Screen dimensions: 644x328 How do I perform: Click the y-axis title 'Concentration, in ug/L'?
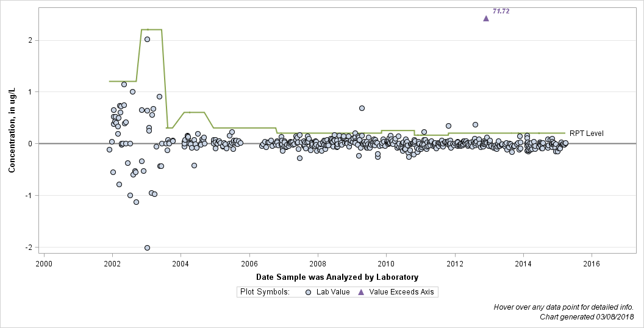pyautogui.click(x=12, y=130)
